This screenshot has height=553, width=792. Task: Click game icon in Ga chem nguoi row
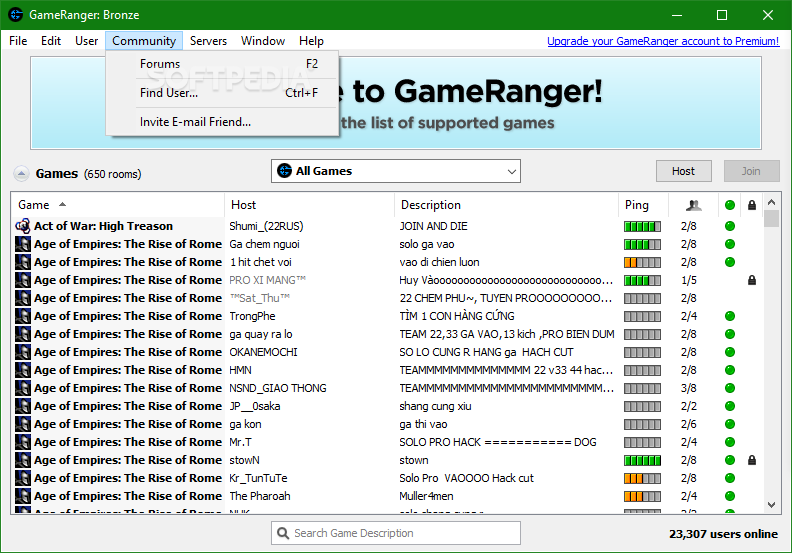(23, 244)
